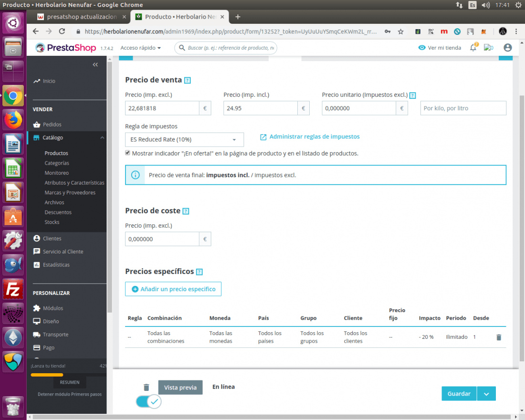Open LibreOffice Writer from the dock
The height and width of the screenshot is (420, 525).
click(x=13, y=144)
